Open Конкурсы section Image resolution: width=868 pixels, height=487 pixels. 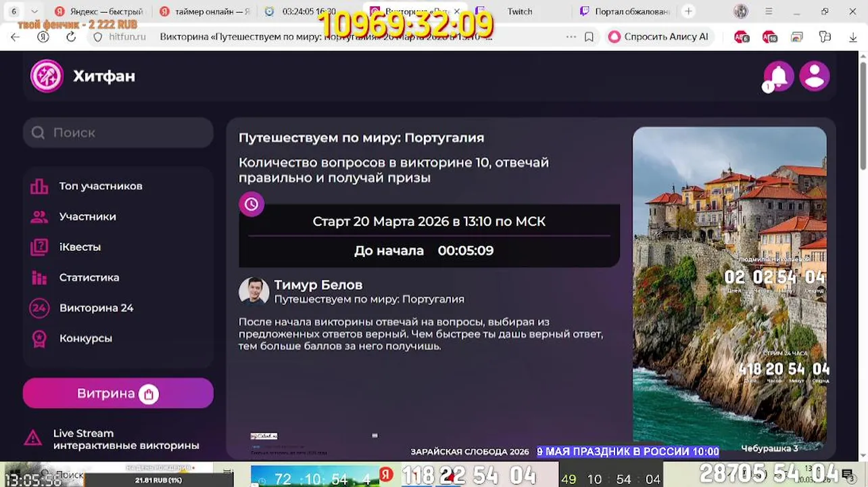86,338
